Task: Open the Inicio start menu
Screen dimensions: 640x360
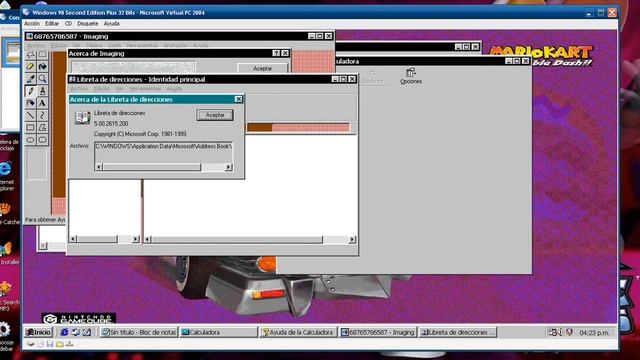Action: click(x=39, y=332)
